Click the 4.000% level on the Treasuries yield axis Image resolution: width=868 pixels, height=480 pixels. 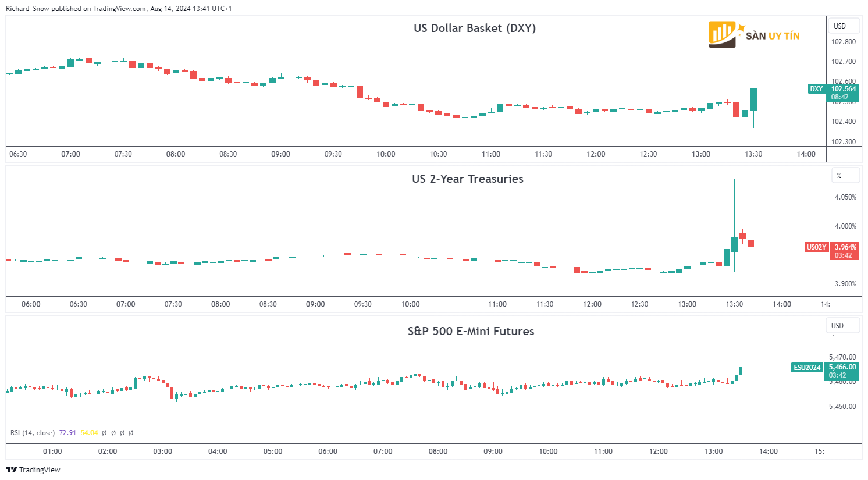point(845,226)
